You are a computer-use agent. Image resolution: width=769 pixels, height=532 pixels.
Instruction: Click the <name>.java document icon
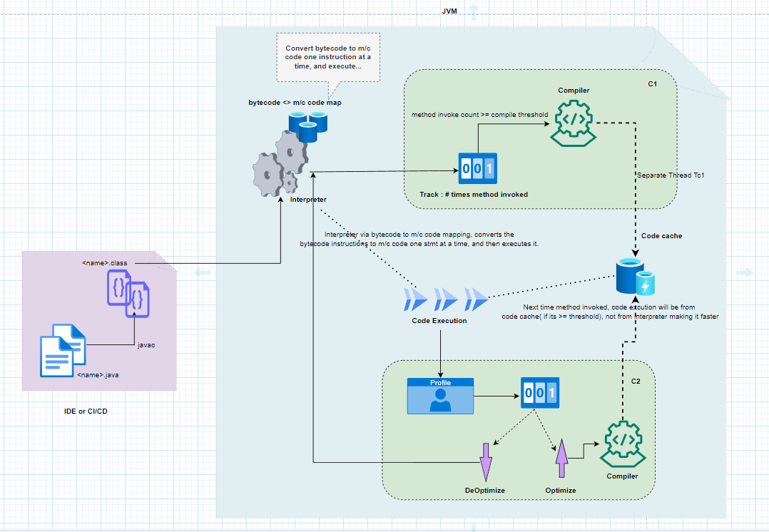pos(64,351)
